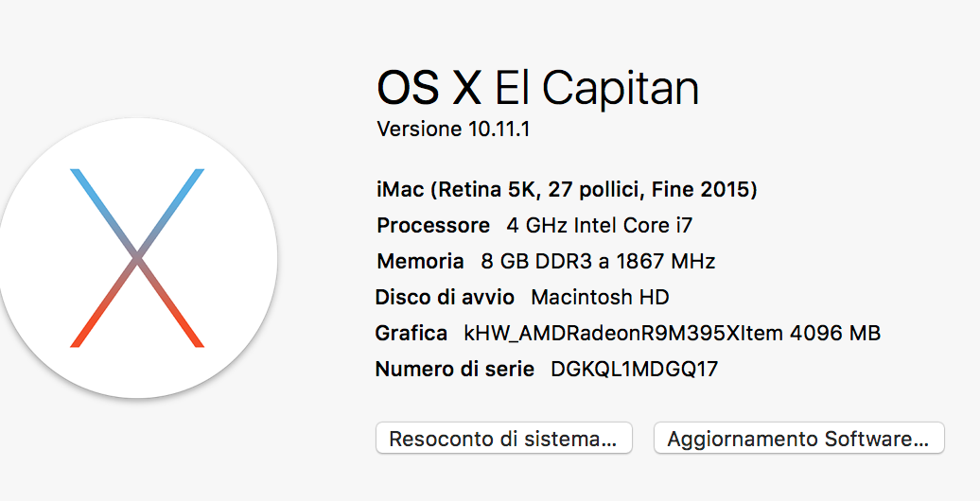This screenshot has height=501, width=980.
Task: Select the serial number DGKQL1MDGQ17
Action: pyautogui.click(x=634, y=370)
